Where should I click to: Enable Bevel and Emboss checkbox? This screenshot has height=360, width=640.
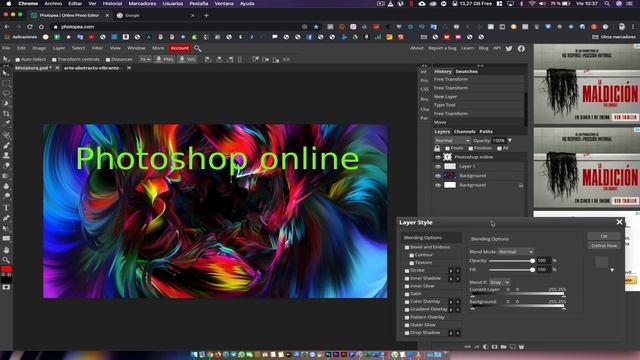point(407,247)
